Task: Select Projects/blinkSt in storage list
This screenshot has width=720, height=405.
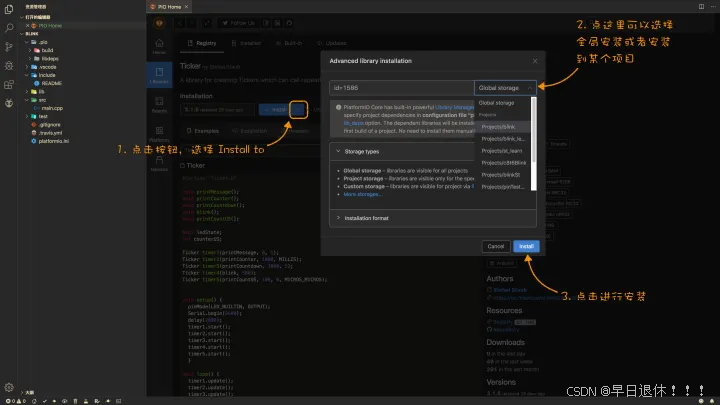Action: [501, 174]
